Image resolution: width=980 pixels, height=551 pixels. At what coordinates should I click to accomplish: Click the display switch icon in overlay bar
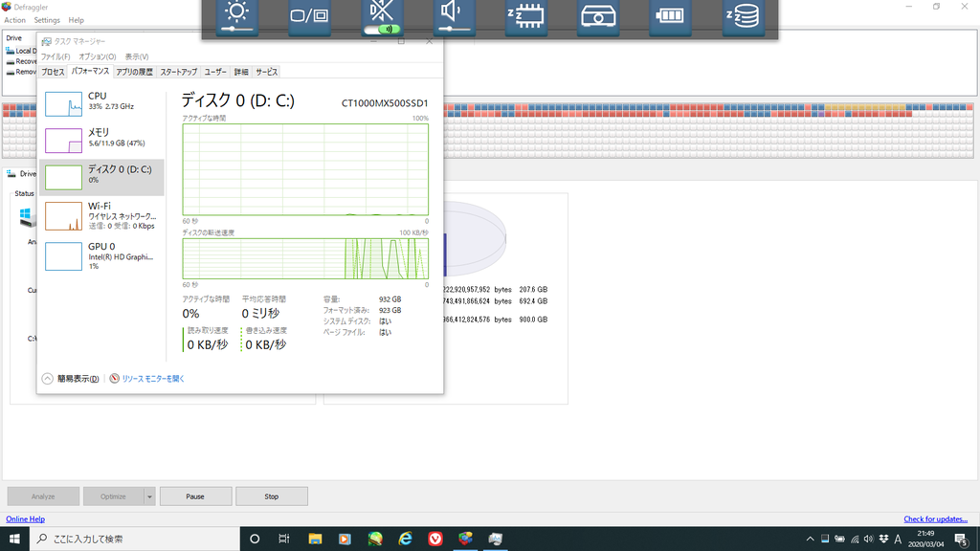click(309, 15)
